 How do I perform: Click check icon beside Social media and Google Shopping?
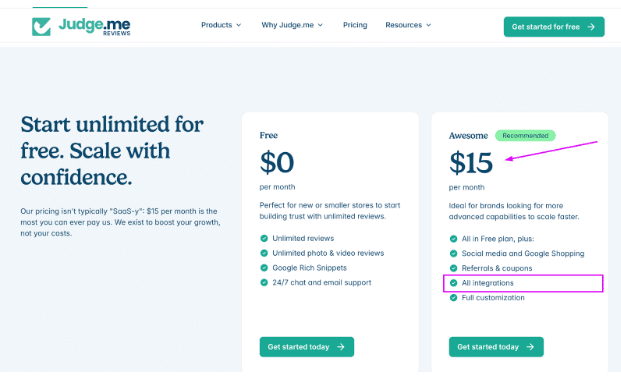pos(453,253)
